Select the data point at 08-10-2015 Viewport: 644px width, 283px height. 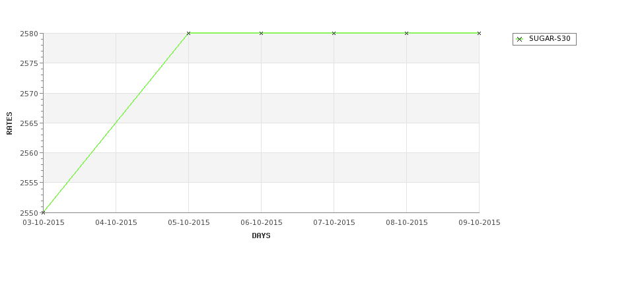point(407,33)
